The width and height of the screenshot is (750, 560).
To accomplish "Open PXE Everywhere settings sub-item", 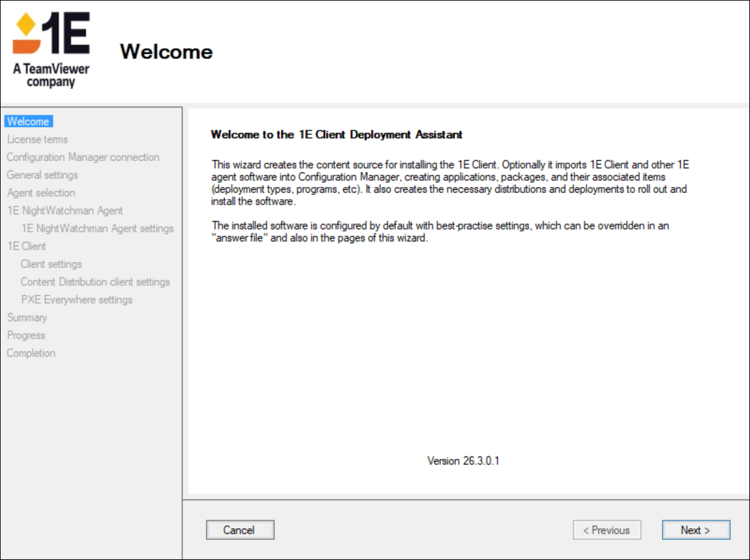I will pos(76,300).
